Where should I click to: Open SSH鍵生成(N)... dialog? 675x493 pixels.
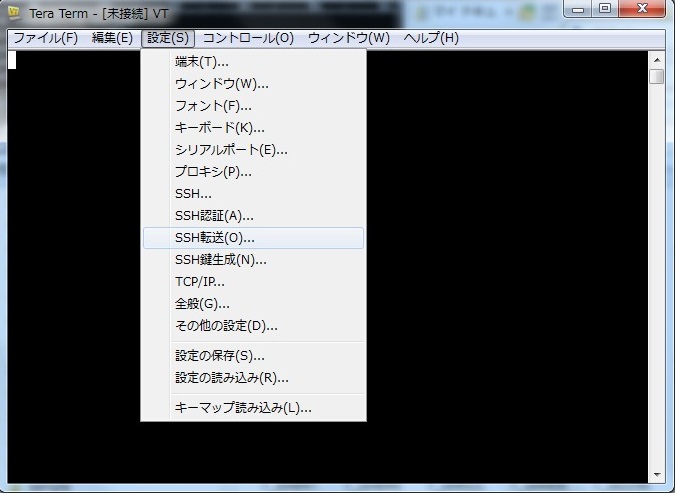tap(254, 260)
